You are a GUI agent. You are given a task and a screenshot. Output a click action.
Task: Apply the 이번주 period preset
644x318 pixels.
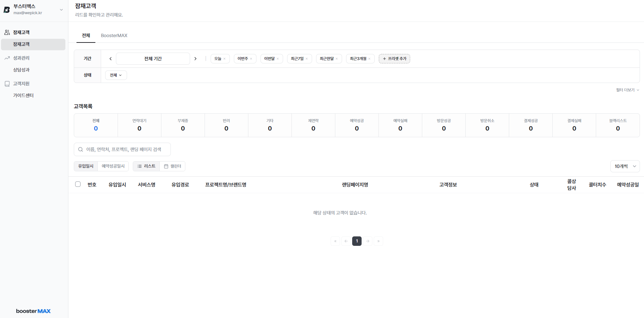tap(243, 59)
